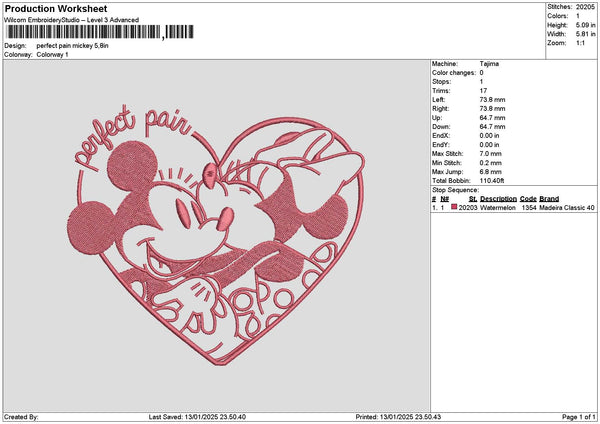Viewport: 600px width, 424px height.
Task: Click the Height value 5.09 in
Action: point(585,25)
